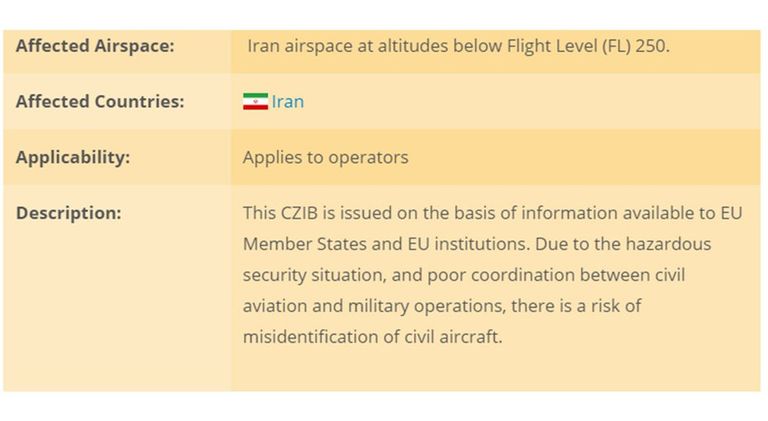The width and height of the screenshot is (768, 421).
Task: Open the Iran country link
Action: (x=288, y=101)
